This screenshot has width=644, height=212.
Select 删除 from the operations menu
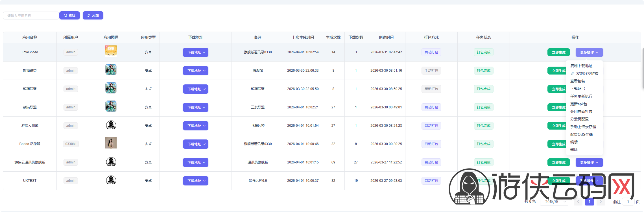coord(574,150)
